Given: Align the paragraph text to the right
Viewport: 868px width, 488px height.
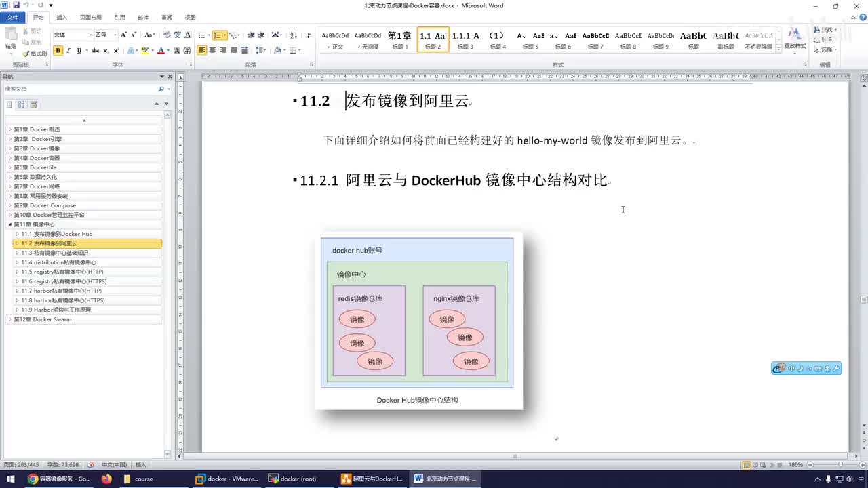Looking at the screenshot, I should click(x=223, y=50).
